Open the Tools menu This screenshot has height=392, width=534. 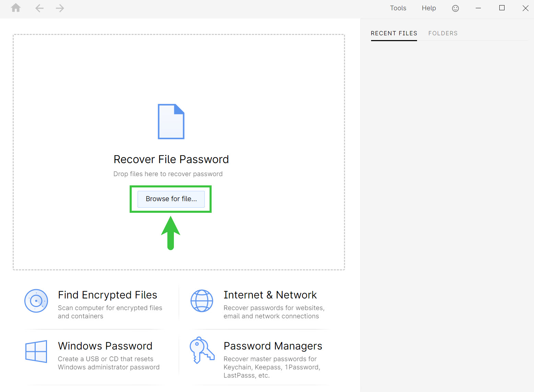pos(398,8)
